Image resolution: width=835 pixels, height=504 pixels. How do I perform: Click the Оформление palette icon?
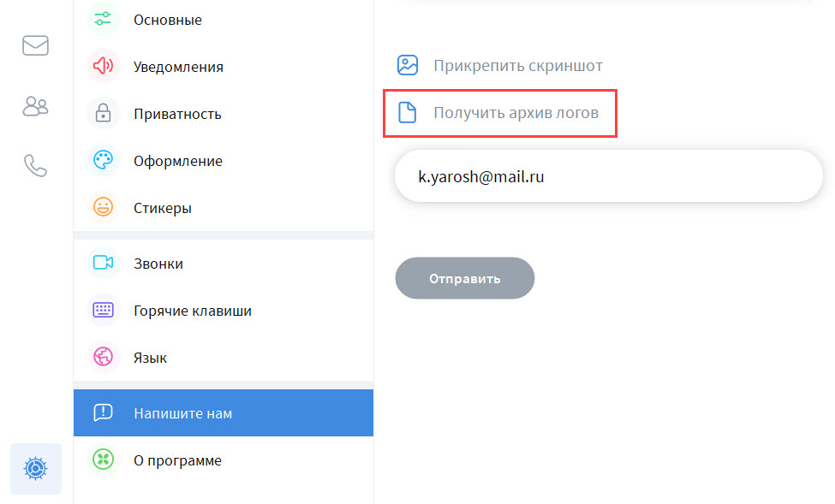tap(103, 161)
